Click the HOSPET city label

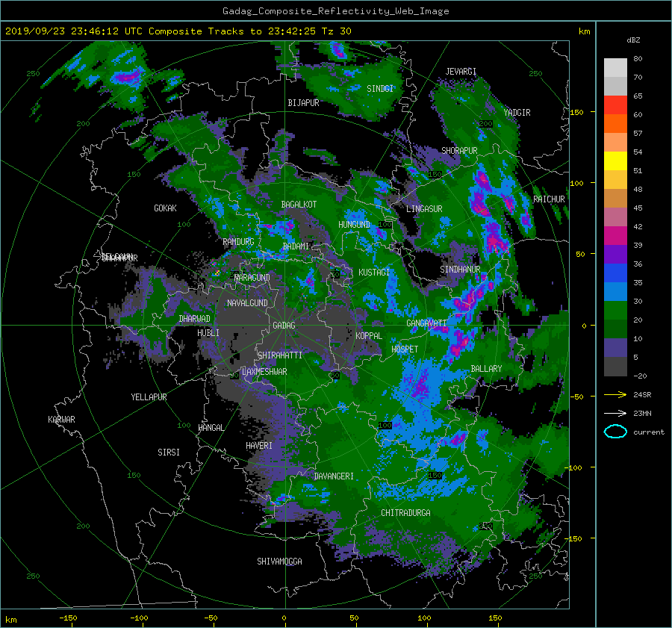(405, 349)
